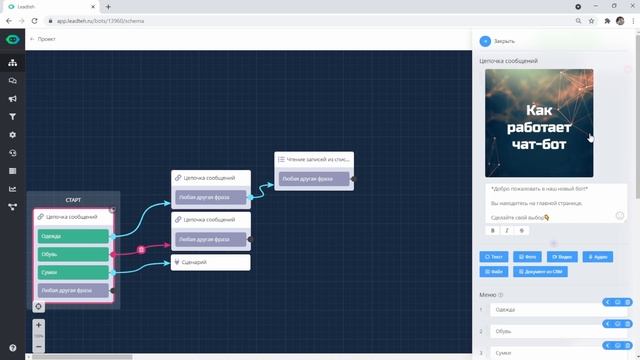Open the history clock icon in sidebar
Image resolution: width=640 pixels, height=360 pixels.
point(13,153)
